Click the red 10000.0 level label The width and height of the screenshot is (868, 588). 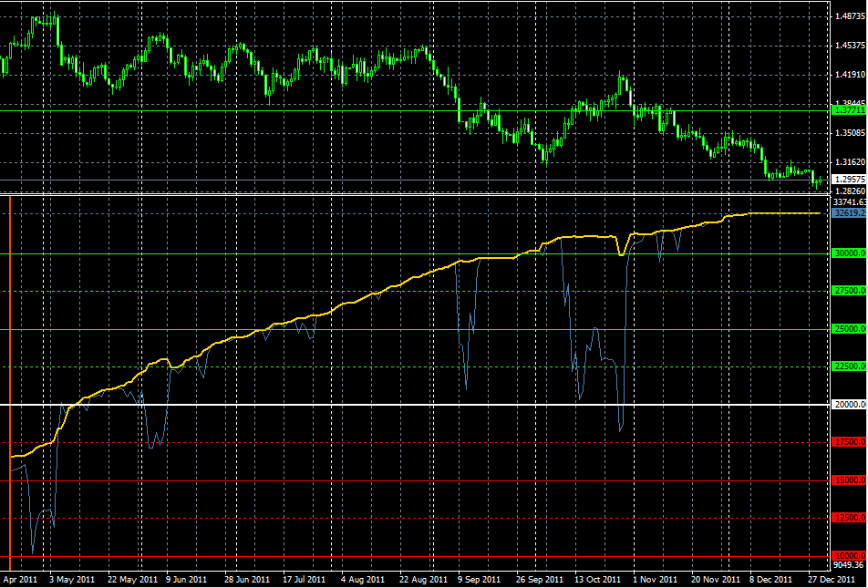click(849, 556)
